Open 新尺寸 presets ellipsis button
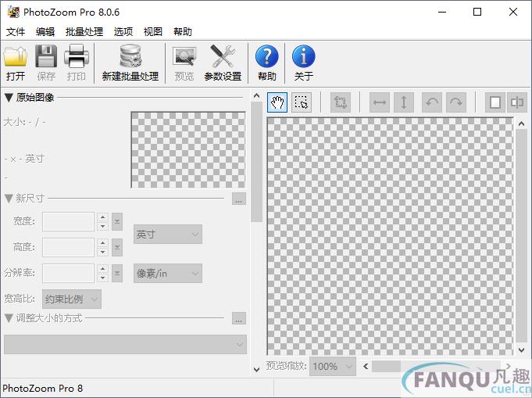The width and height of the screenshot is (532, 398). pos(239,199)
